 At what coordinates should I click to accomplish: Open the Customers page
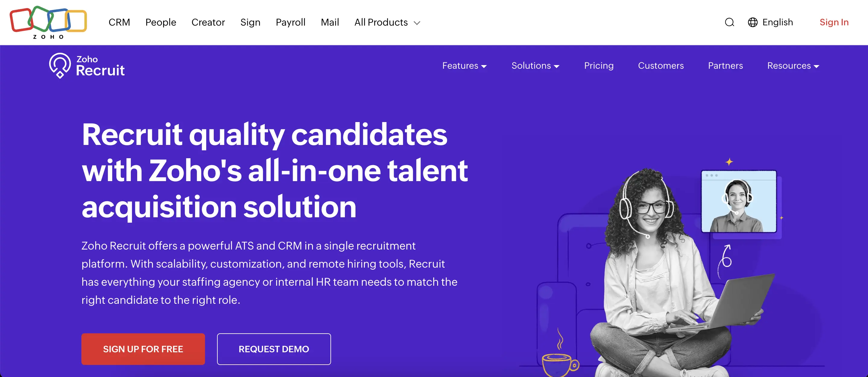(x=661, y=66)
